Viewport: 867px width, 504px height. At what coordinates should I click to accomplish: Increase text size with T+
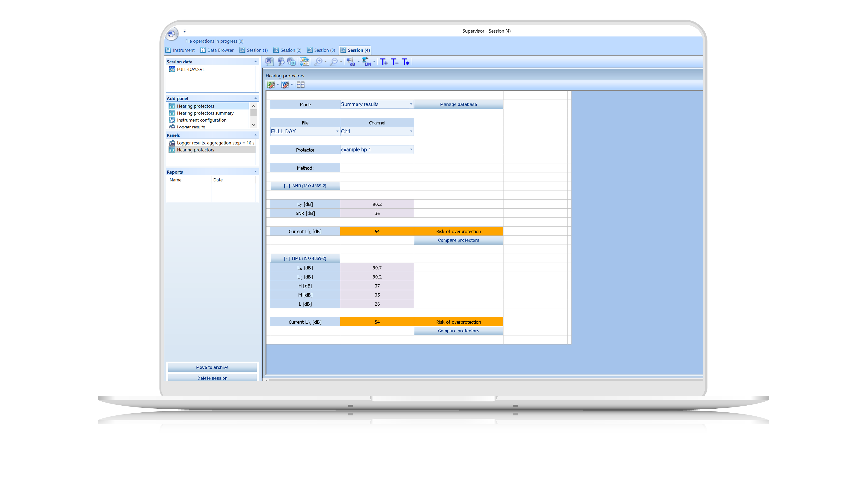(x=384, y=62)
